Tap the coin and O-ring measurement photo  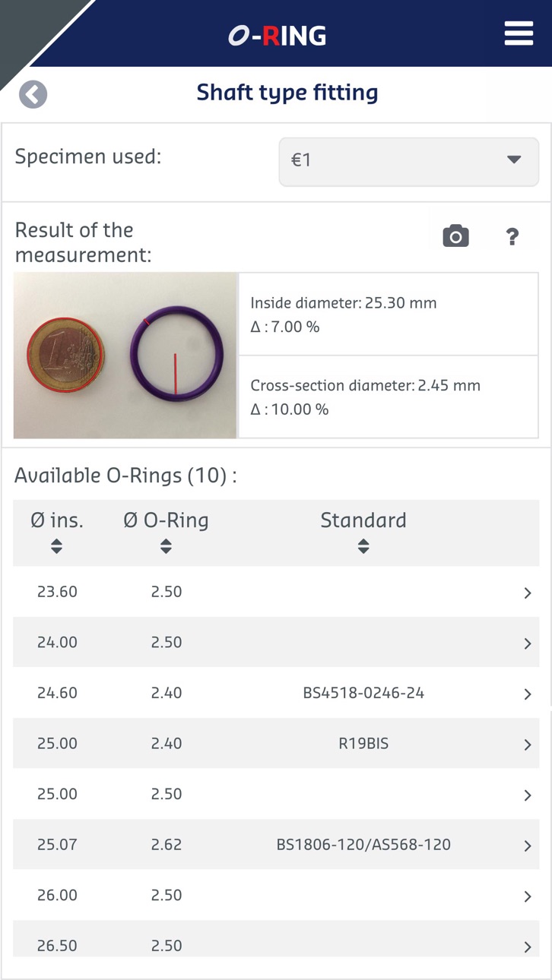[x=125, y=356]
